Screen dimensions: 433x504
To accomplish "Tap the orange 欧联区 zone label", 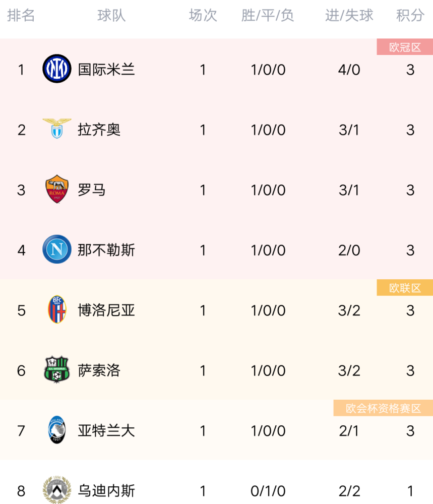I will point(405,288).
